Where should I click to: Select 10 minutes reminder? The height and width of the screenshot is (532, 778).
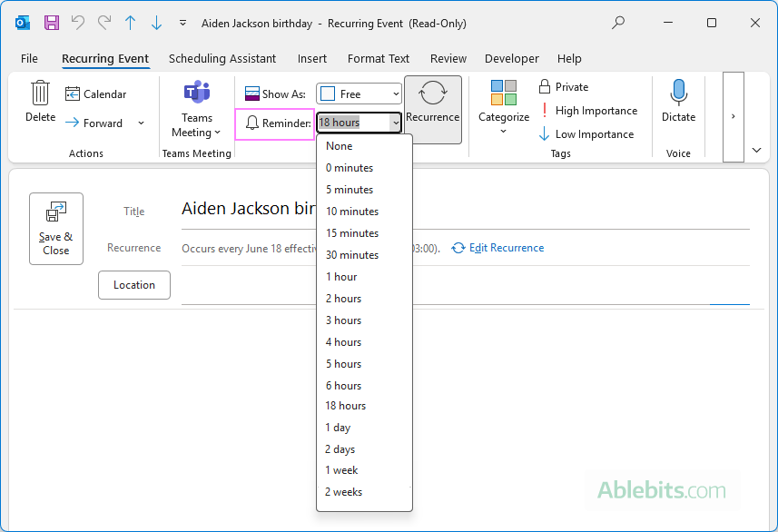[364, 212]
